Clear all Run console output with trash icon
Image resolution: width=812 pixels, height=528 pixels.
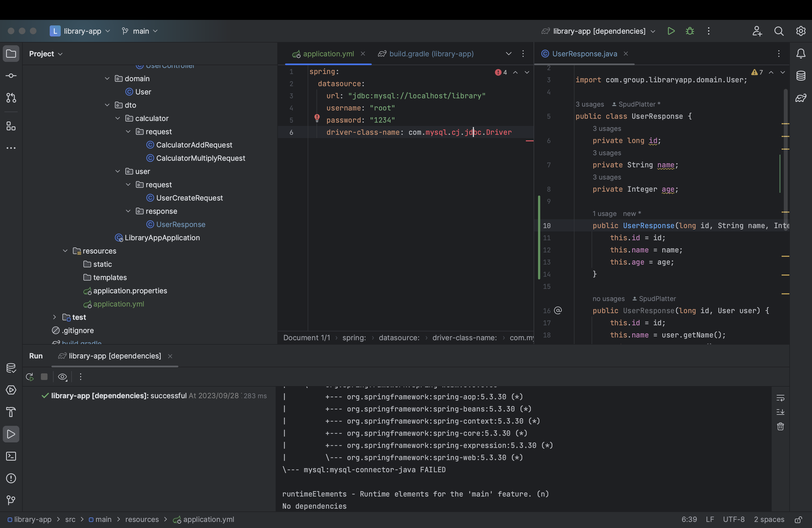[x=780, y=426]
